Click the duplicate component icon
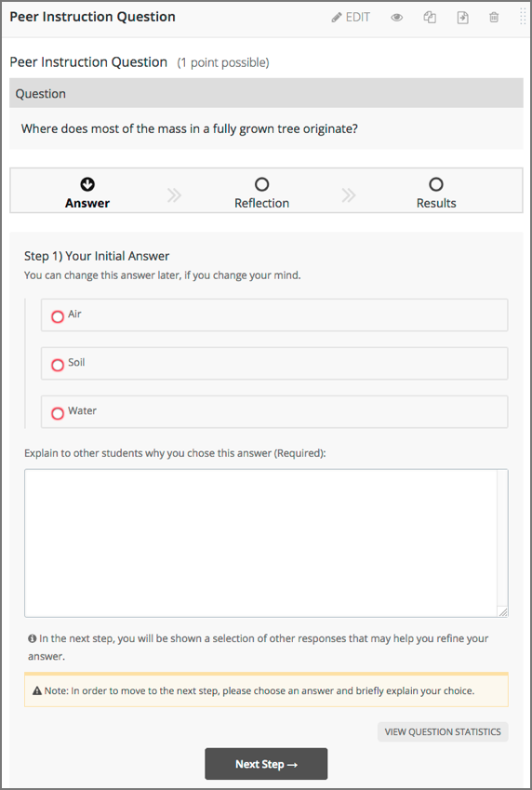The image size is (532, 790). click(x=430, y=18)
